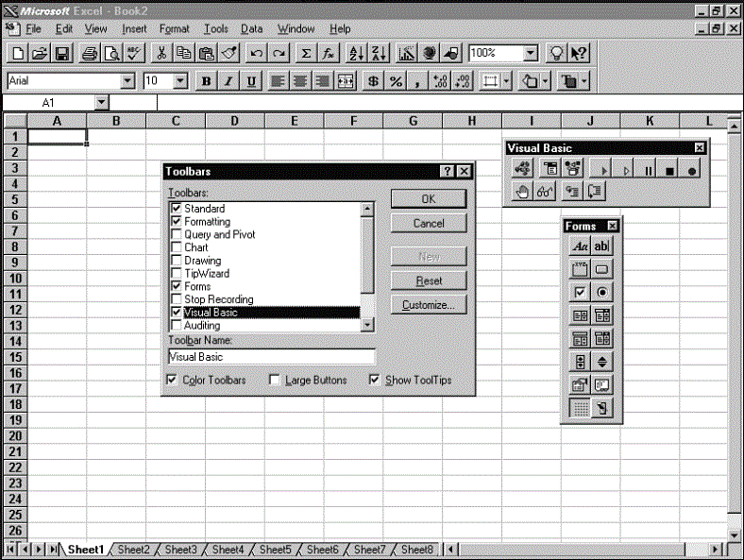Click the Record Macro dot button
744x560 pixels.
pos(691,170)
